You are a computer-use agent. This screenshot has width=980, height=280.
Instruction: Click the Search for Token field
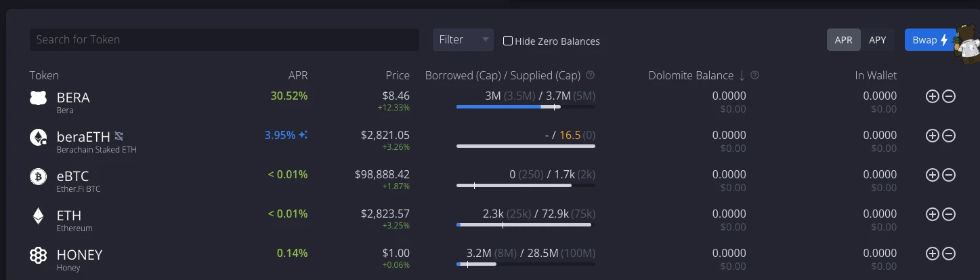224,40
